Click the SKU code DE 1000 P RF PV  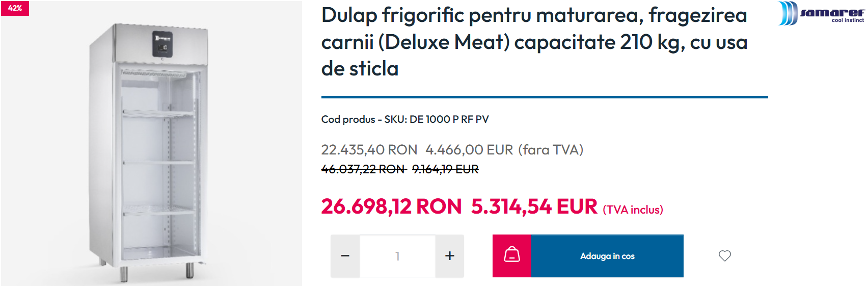click(x=449, y=119)
